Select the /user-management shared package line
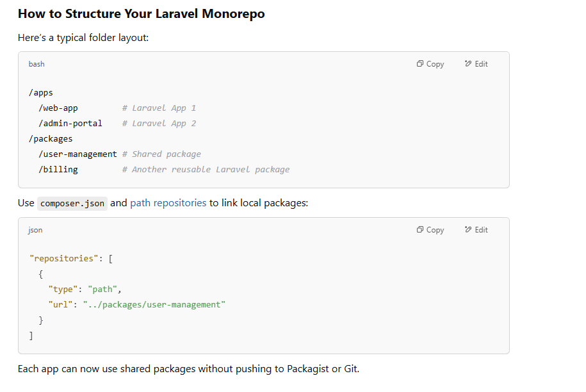Viewport: 586px width, 392px height. coord(77,154)
